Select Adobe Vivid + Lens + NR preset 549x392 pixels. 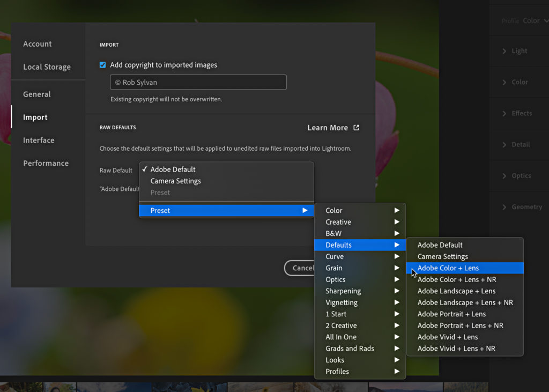pyautogui.click(x=465, y=349)
